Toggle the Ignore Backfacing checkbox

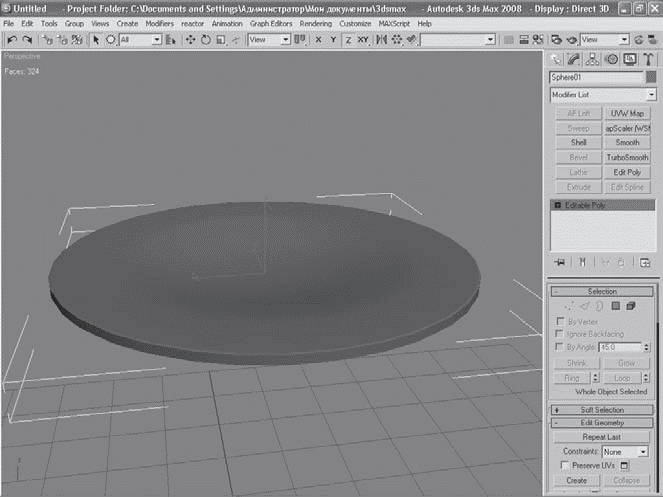[x=560, y=333]
